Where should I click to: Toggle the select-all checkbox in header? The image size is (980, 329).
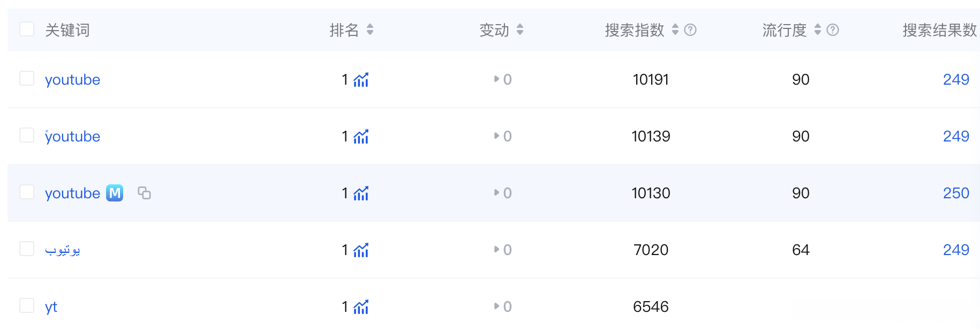click(x=27, y=29)
